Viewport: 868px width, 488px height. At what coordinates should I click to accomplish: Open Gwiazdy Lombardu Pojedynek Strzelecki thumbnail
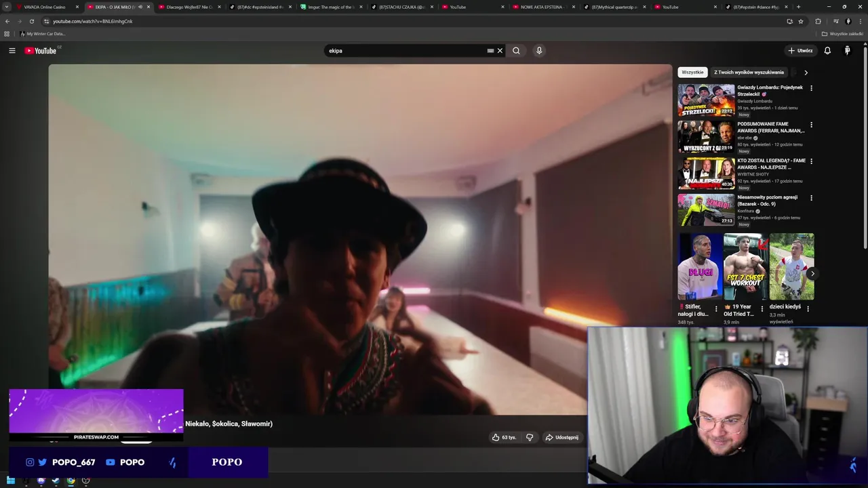click(706, 100)
